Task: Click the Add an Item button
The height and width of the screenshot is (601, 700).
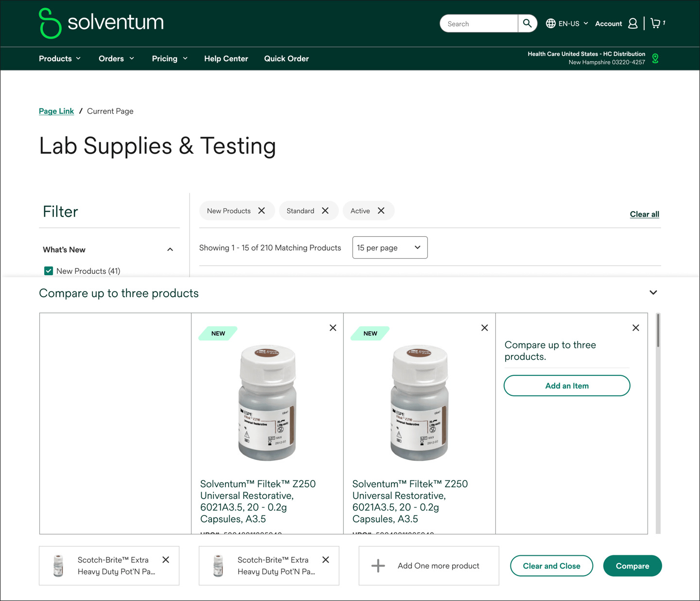Action: pyautogui.click(x=567, y=386)
